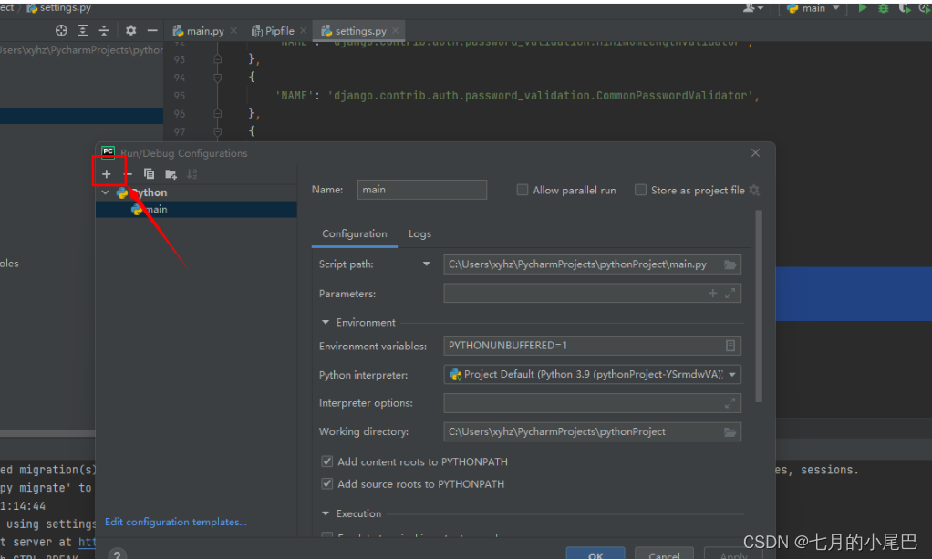The height and width of the screenshot is (560, 932).
Task: Expand the Parameters field editor
Action: pos(730,293)
